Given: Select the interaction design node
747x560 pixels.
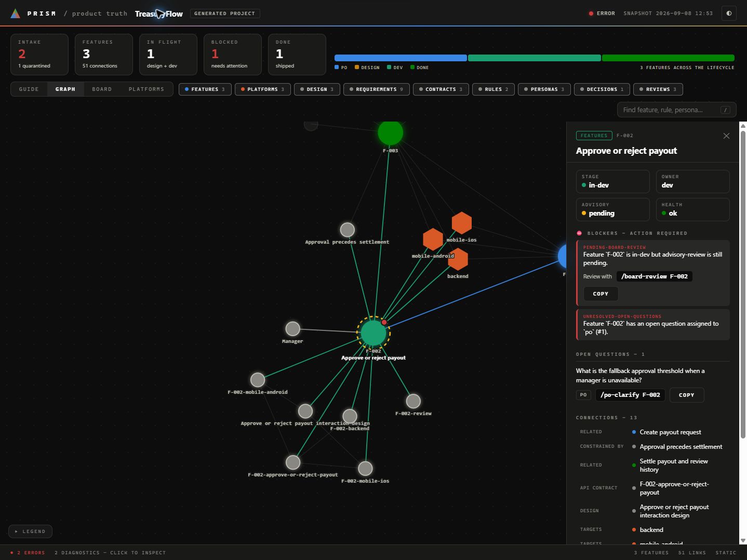Looking at the screenshot, I should pos(305,411).
